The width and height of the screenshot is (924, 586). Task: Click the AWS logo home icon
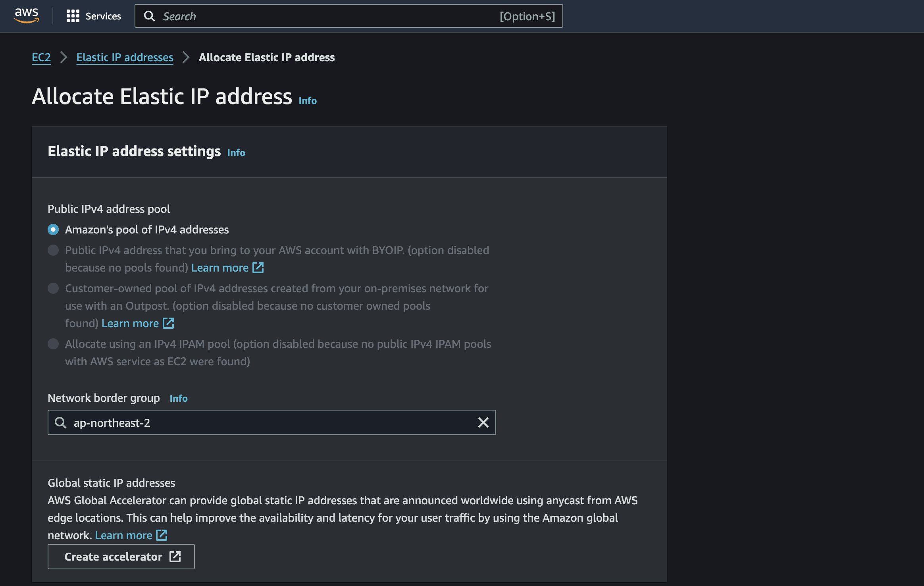pyautogui.click(x=27, y=15)
